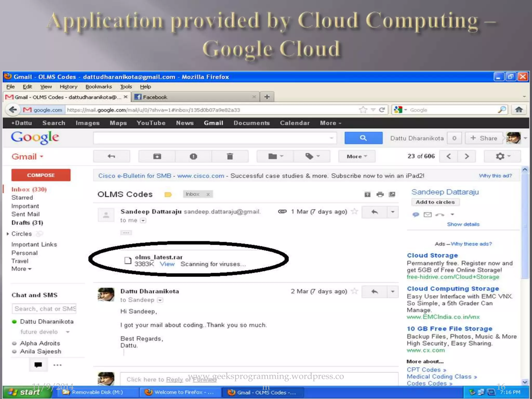
Task: Star the 2 Mar message from Dattu
Action: coord(354,291)
